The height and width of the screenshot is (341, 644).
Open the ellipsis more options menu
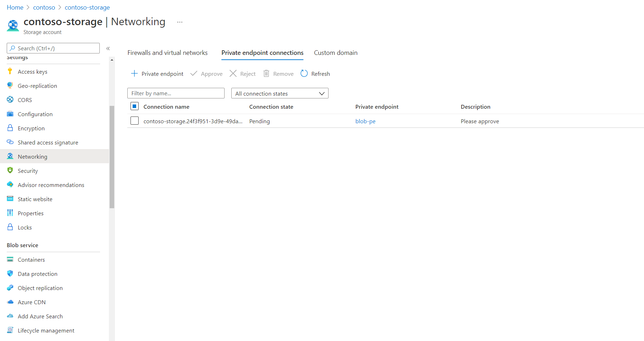tap(180, 22)
